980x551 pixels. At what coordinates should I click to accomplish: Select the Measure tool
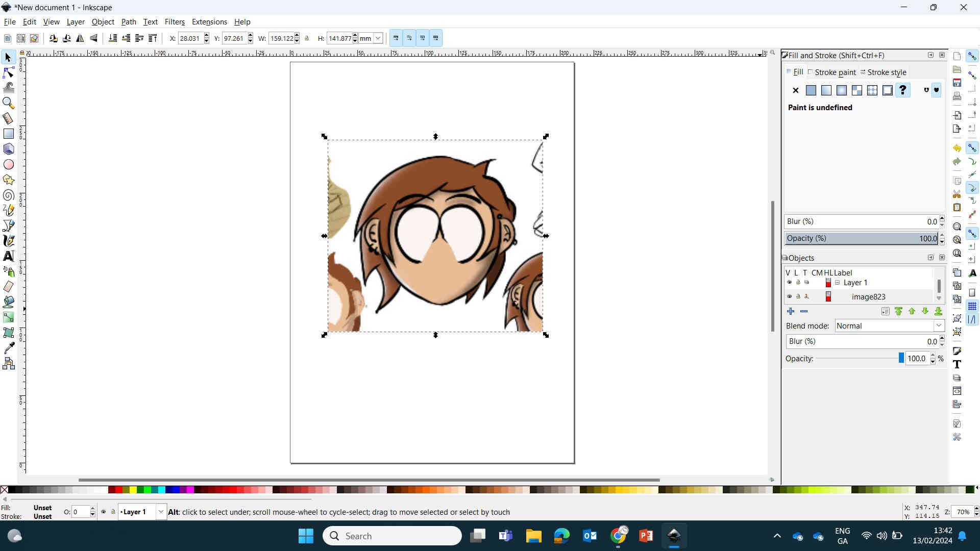click(8, 118)
